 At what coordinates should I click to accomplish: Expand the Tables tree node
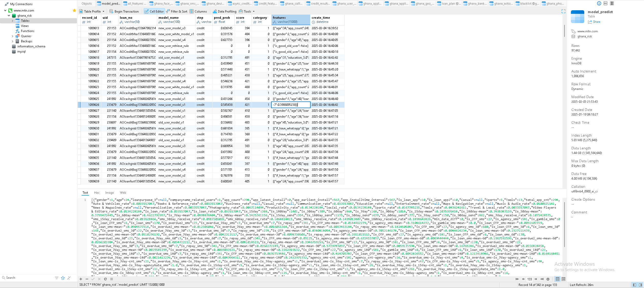tap(12, 21)
